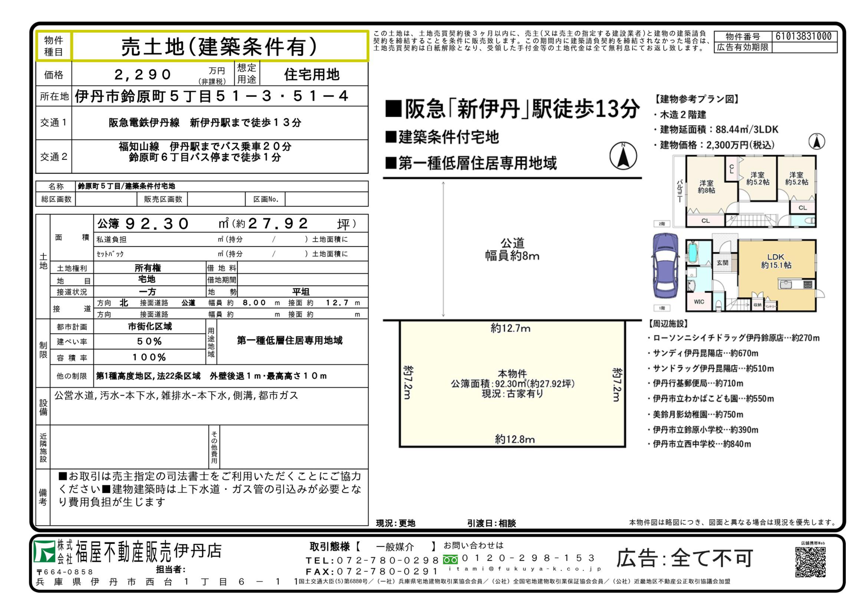Click the green free-dial phone icon
Viewport: 868px width, 614px height.
click(450, 559)
